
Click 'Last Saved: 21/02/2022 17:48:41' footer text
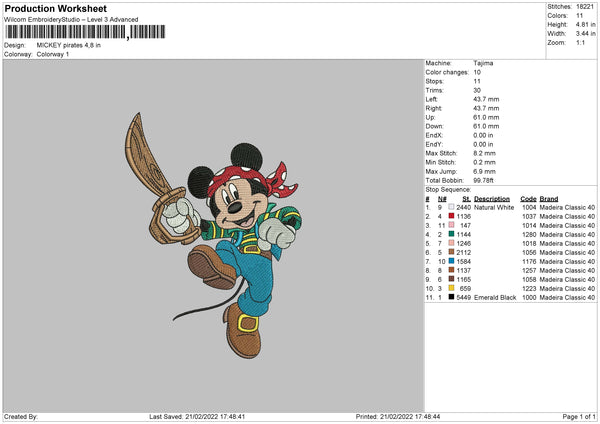[x=197, y=416]
